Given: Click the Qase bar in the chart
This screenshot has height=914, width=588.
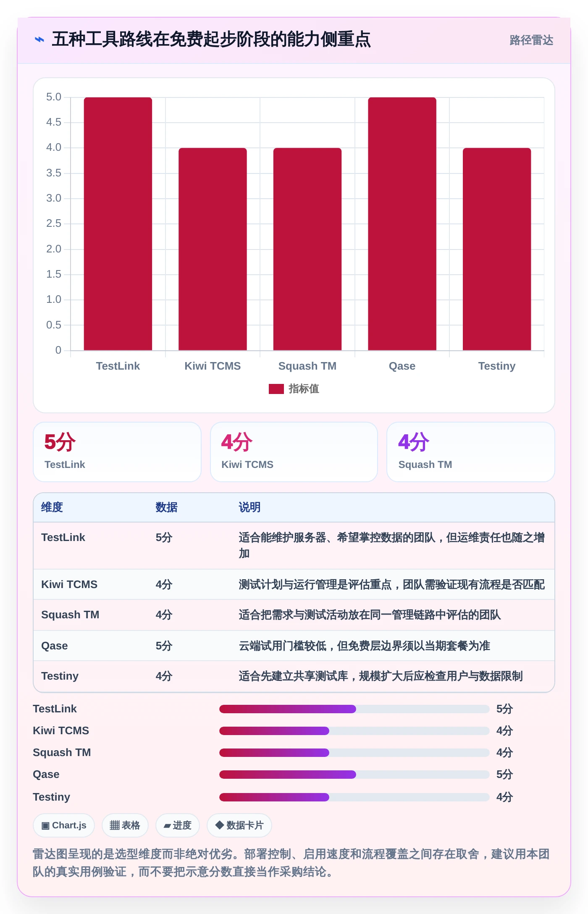Looking at the screenshot, I should [402, 224].
